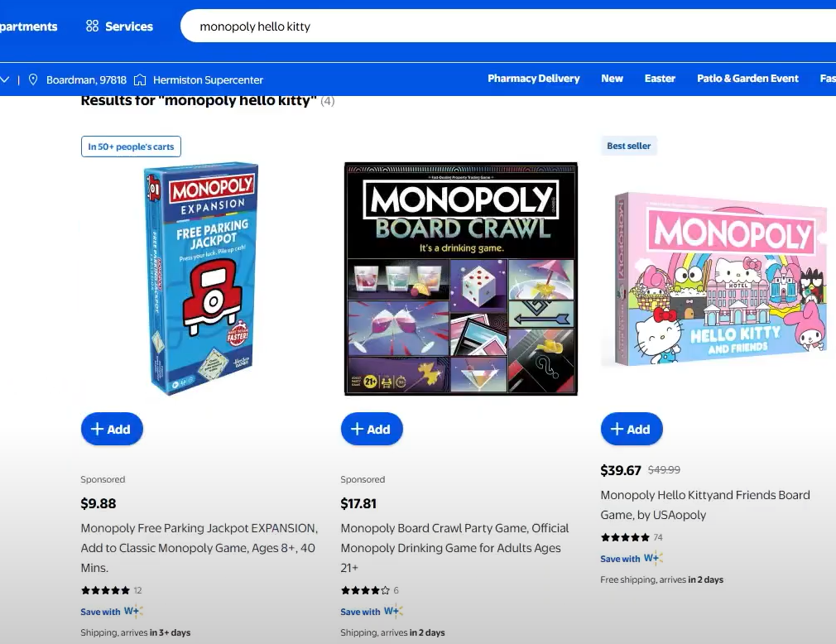Click the W+ icon under the $9.88 item
Viewport: 836px width, 644px height.
(x=133, y=612)
